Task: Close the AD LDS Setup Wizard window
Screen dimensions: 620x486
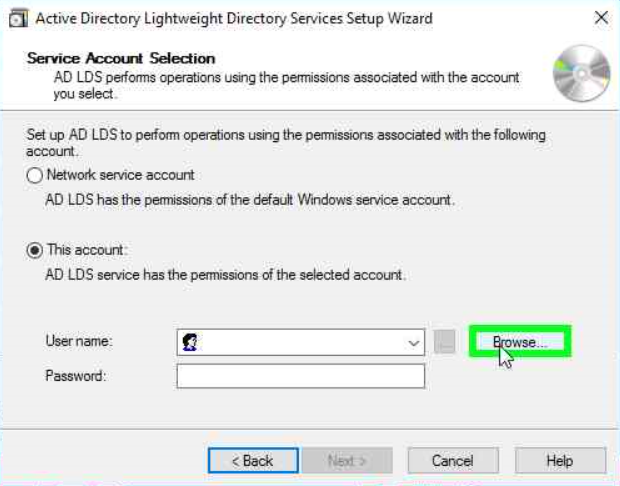Action: pyautogui.click(x=600, y=18)
